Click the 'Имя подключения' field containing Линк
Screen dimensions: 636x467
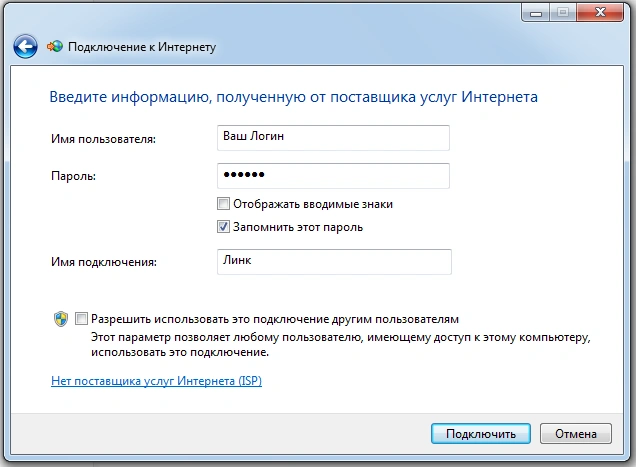tap(333, 261)
